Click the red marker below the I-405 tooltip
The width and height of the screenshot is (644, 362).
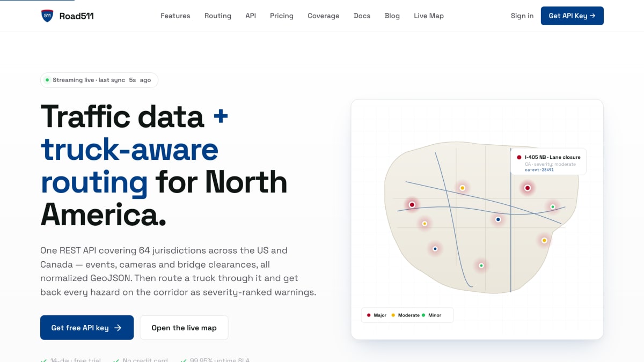point(528,188)
